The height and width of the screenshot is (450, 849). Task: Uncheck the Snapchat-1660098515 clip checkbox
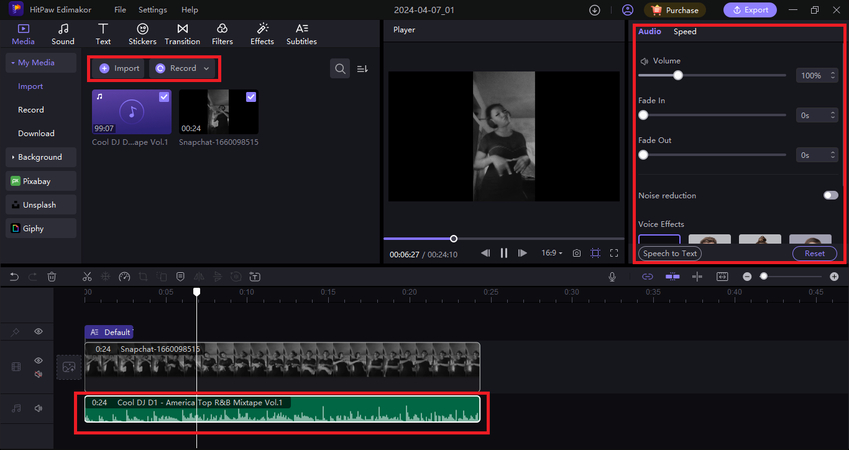(x=250, y=97)
